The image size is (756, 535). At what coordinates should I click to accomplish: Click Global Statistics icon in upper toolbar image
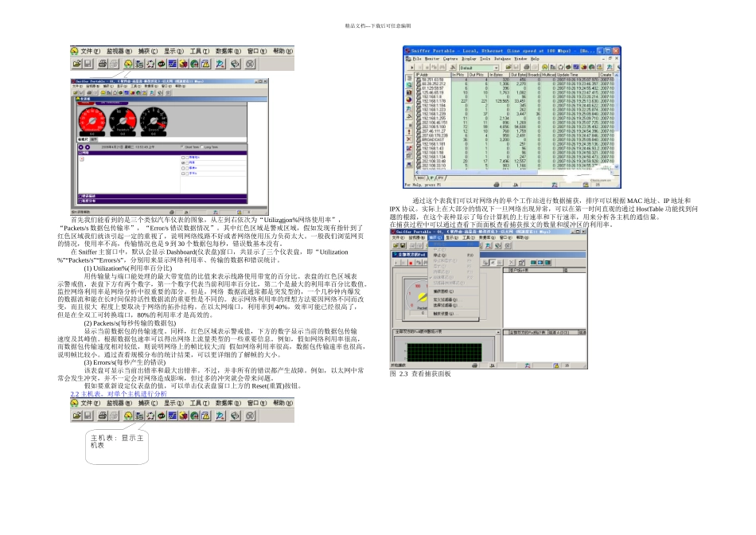click(194, 64)
